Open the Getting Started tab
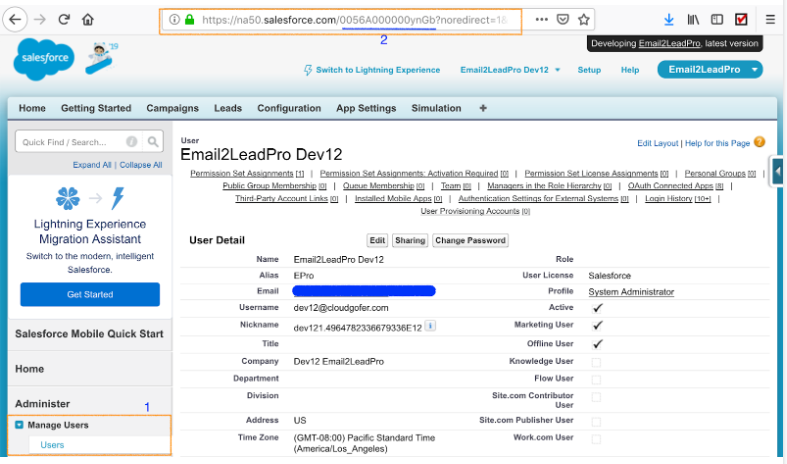The height and width of the screenshot is (464, 787). click(x=96, y=108)
